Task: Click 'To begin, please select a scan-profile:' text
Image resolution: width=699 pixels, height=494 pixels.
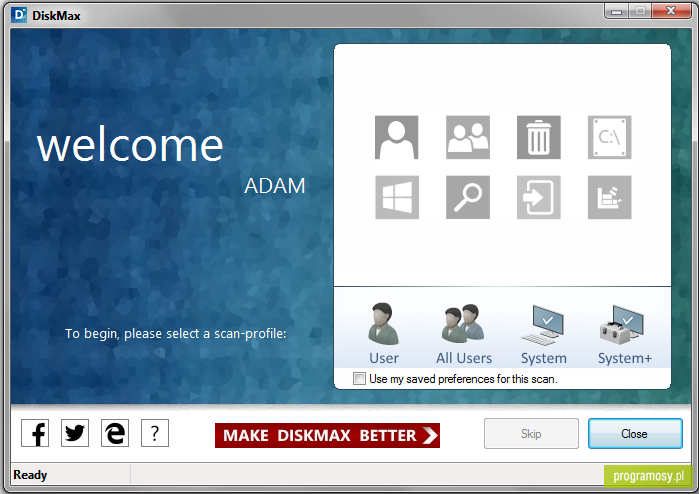Action: click(x=176, y=333)
